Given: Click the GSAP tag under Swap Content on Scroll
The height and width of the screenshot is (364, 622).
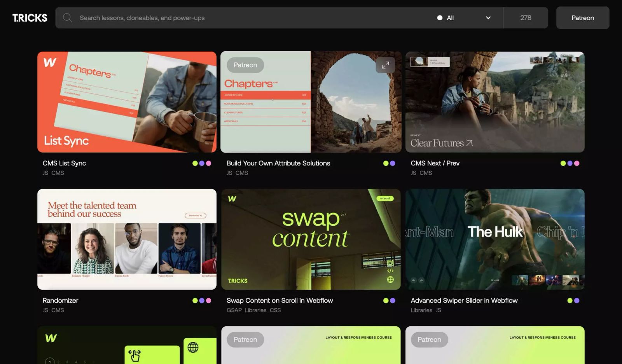Looking at the screenshot, I should (234, 310).
